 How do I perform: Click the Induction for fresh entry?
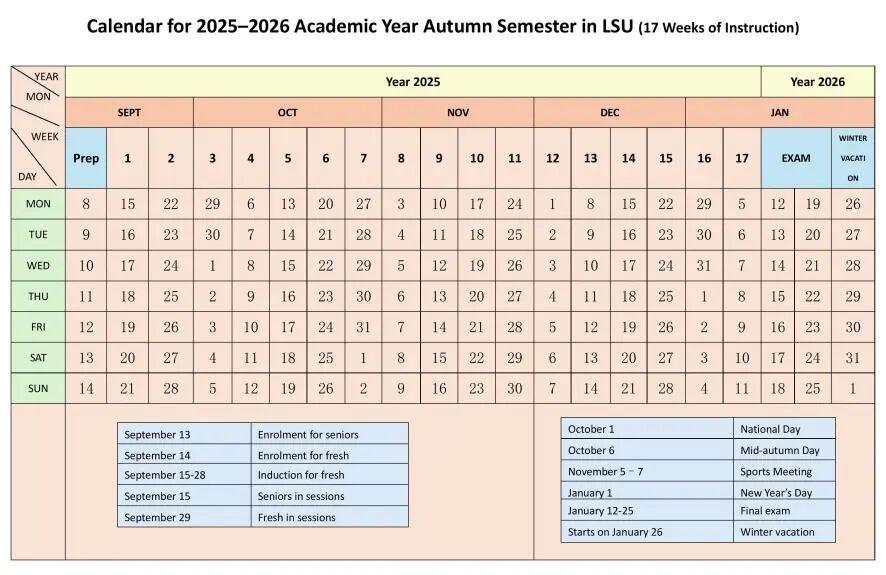301,475
